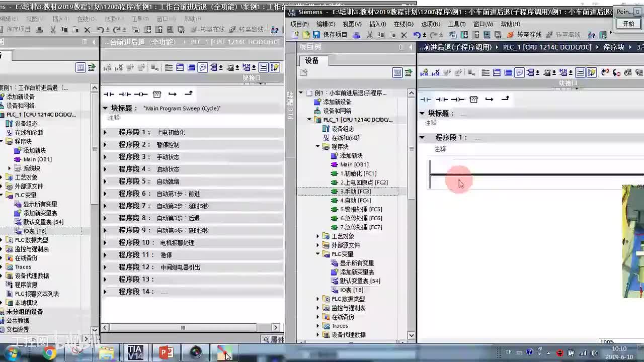Open Google Chrome from the taskbar
Screen dimensions: 644x362
pos(49,353)
